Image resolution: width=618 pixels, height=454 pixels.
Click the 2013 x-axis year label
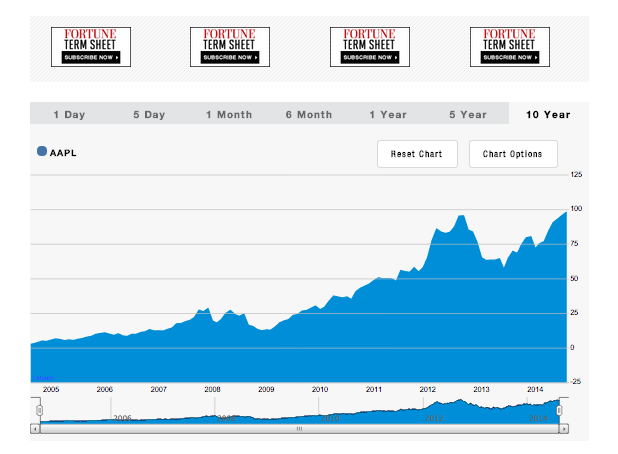(x=481, y=389)
